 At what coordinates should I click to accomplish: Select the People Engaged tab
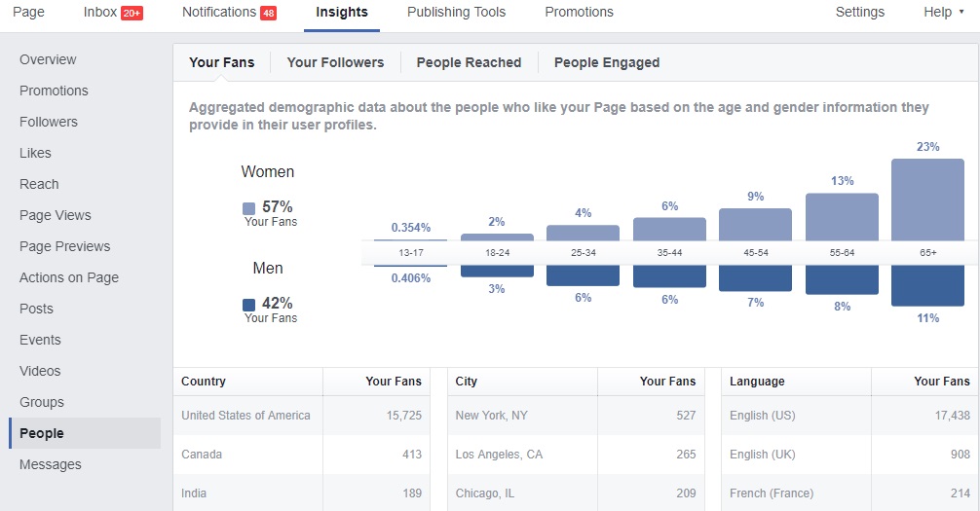[607, 62]
